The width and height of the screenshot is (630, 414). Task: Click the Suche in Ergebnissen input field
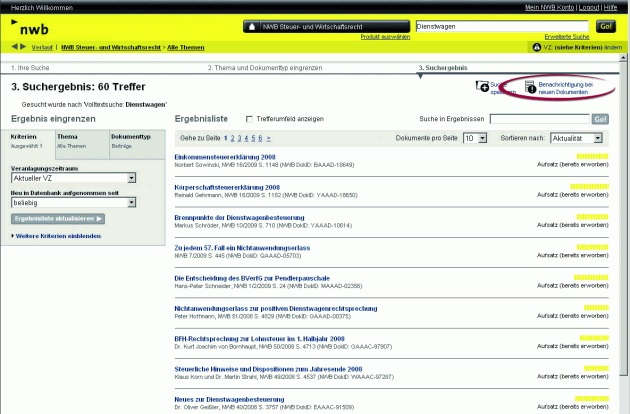tap(539, 119)
